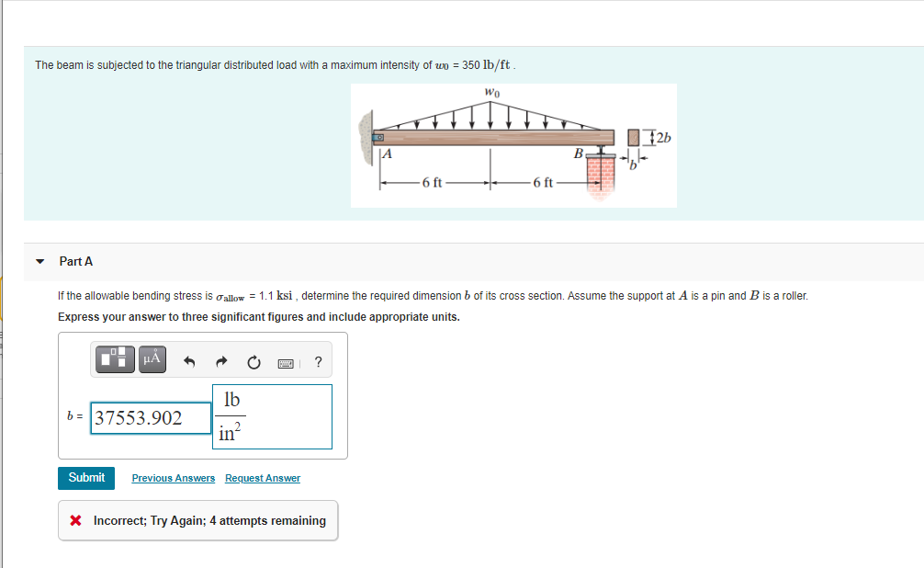Screen dimensions: 924x568
Task: Collapse the Part A section
Action: tap(39, 261)
